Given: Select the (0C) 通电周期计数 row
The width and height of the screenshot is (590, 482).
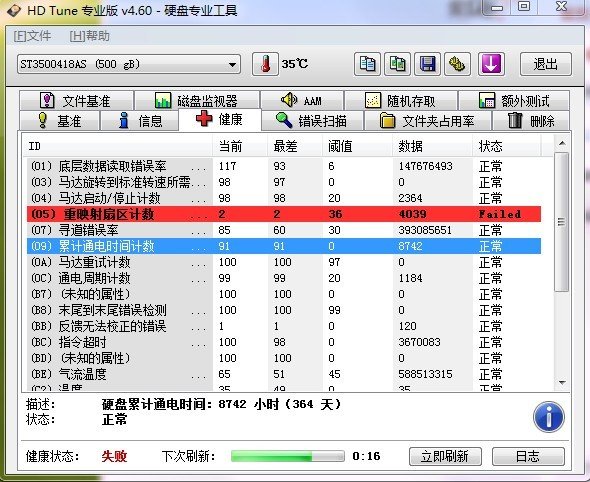Looking at the screenshot, I should click(x=284, y=278).
